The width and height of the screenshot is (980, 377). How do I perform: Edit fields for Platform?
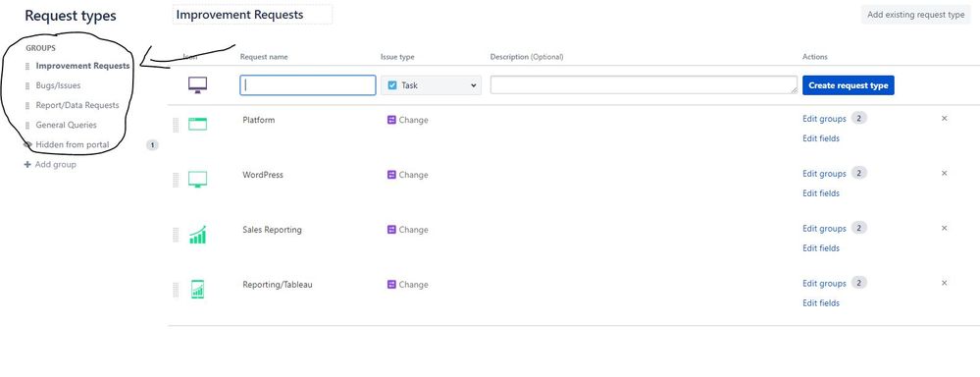pyautogui.click(x=821, y=138)
